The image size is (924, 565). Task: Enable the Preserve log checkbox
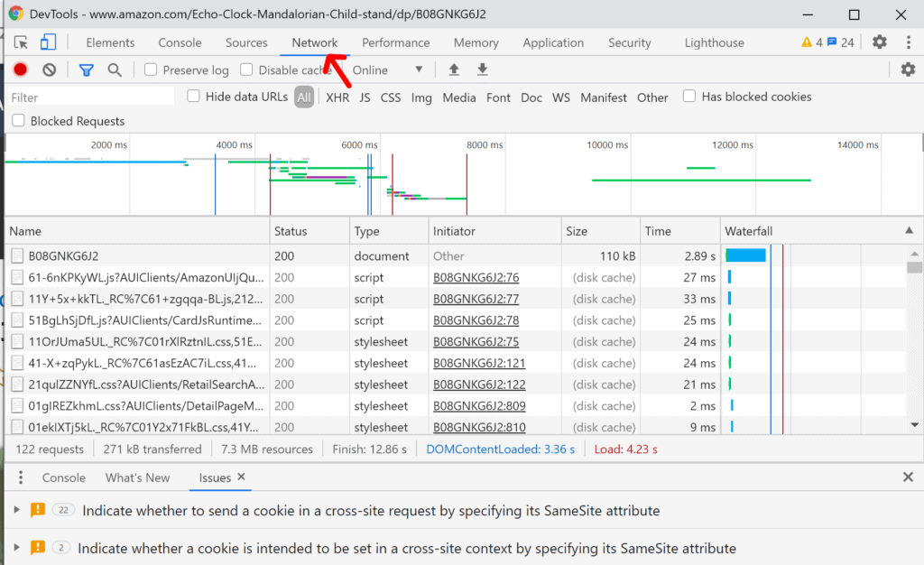151,69
